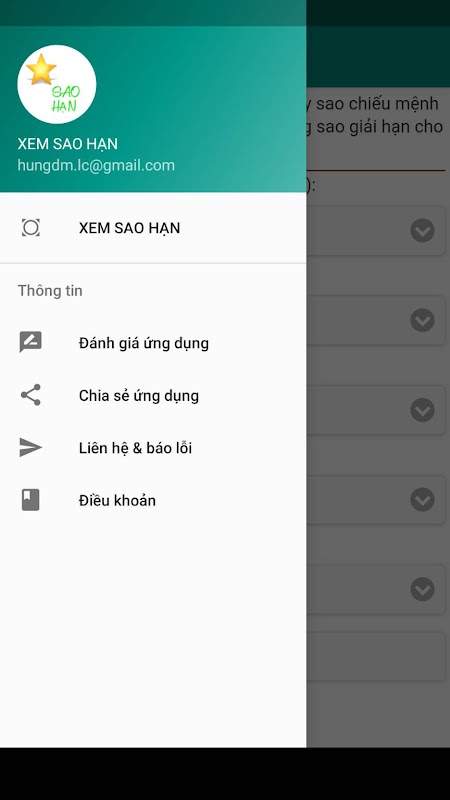
Task: Open Liên hệ & báo lỗi
Action: click(x=153, y=448)
